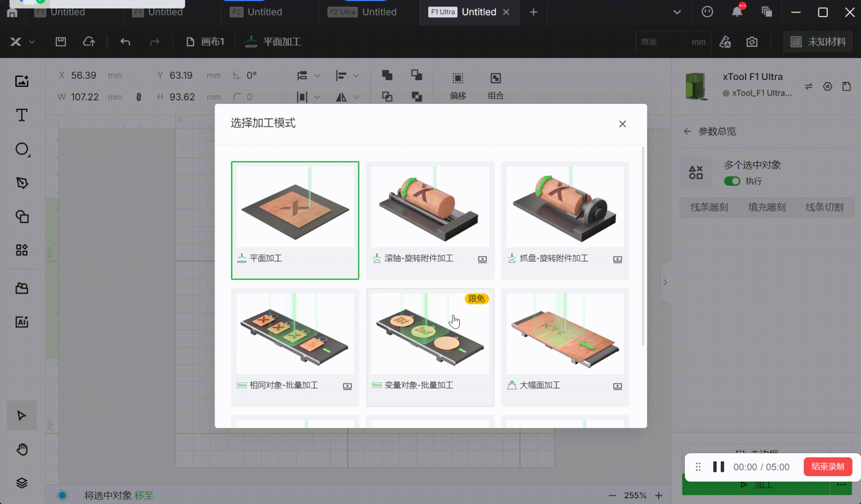The height and width of the screenshot is (504, 861).
Task: Click the save project icon
Action: coord(61,42)
